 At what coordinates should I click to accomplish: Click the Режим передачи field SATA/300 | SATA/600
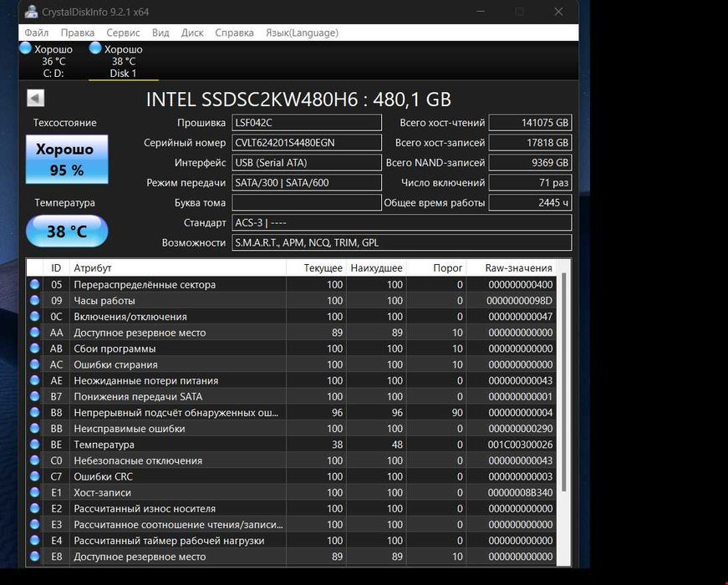click(307, 182)
